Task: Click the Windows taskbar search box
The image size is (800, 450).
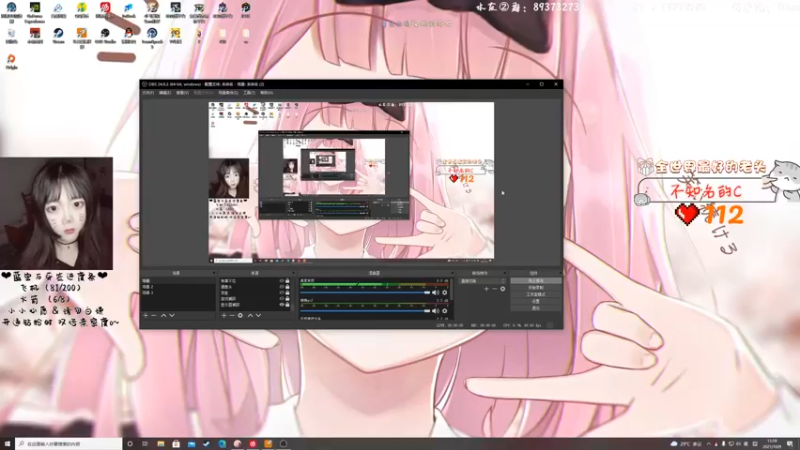Action: pos(68,444)
